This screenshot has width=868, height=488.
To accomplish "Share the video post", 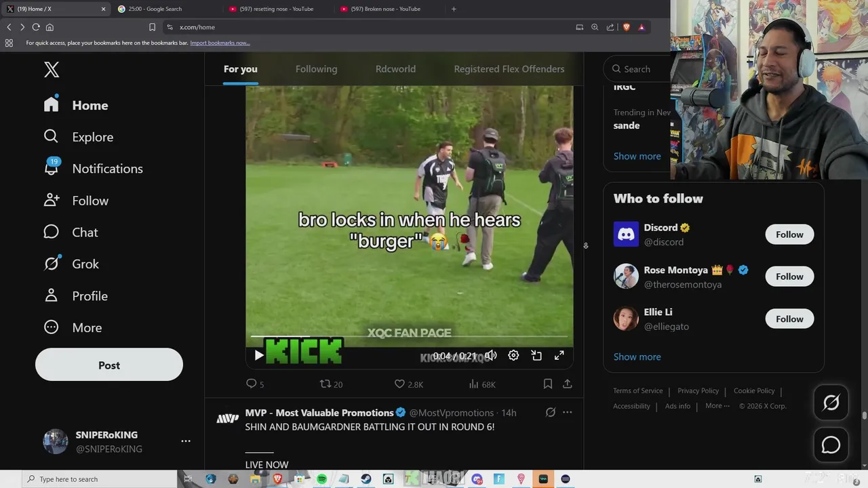I will (x=568, y=384).
